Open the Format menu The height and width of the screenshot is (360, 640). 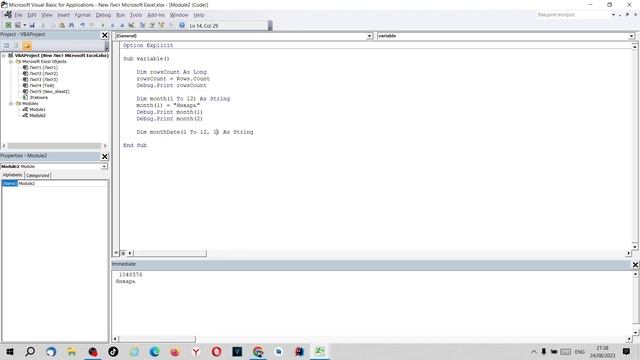click(x=82, y=15)
